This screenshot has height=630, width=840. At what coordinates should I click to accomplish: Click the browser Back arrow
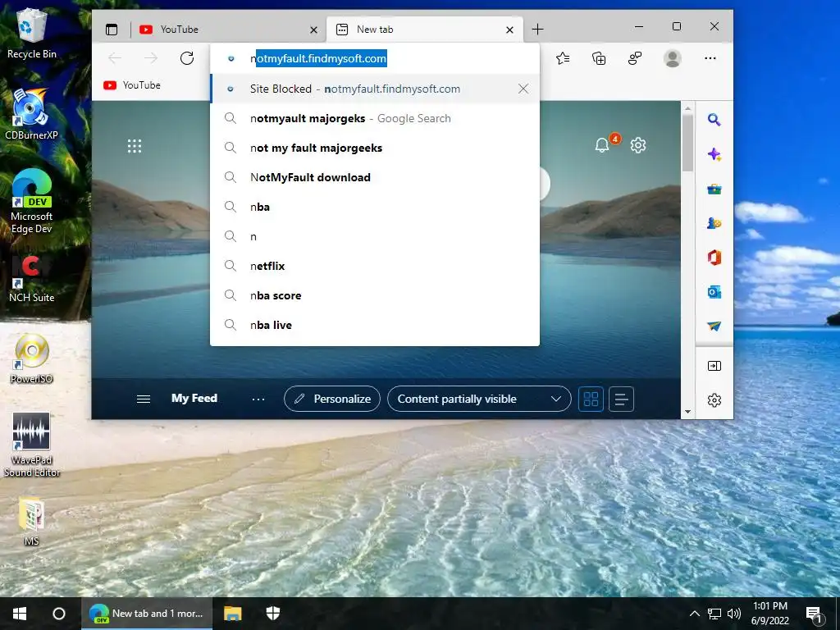tap(115, 58)
